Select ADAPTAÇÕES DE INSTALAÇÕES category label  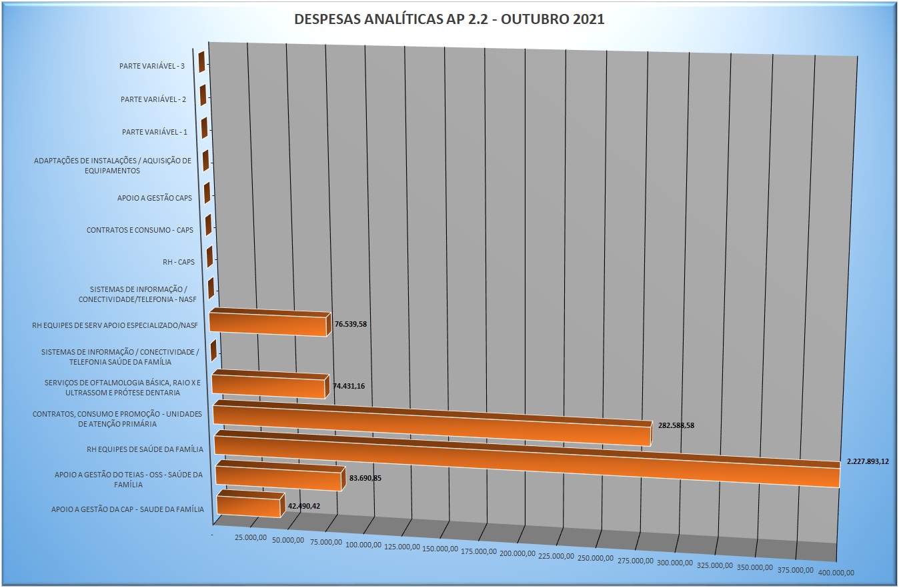click(113, 165)
